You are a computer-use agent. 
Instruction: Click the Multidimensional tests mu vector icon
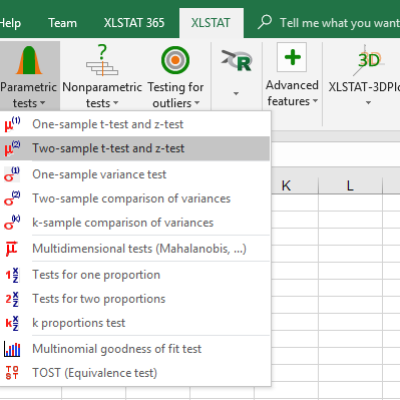coord(12,248)
